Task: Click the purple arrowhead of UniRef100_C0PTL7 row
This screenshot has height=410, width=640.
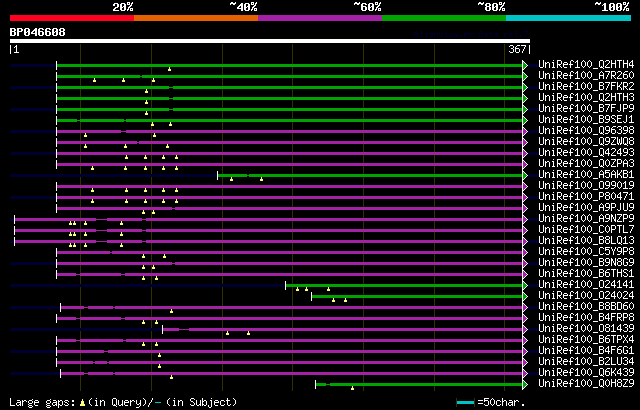Action: click(525, 230)
